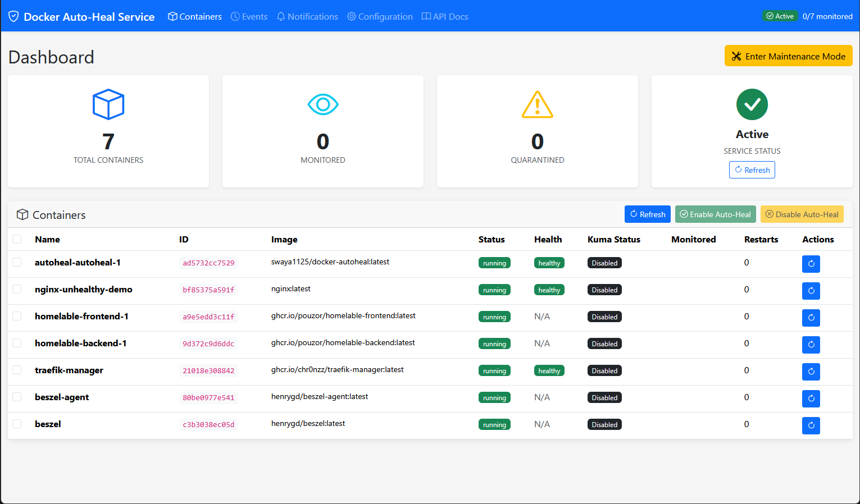Check the autoheal-autoheal-1 row checkbox
Viewport: 860px width, 504px height.
point(17,262)
